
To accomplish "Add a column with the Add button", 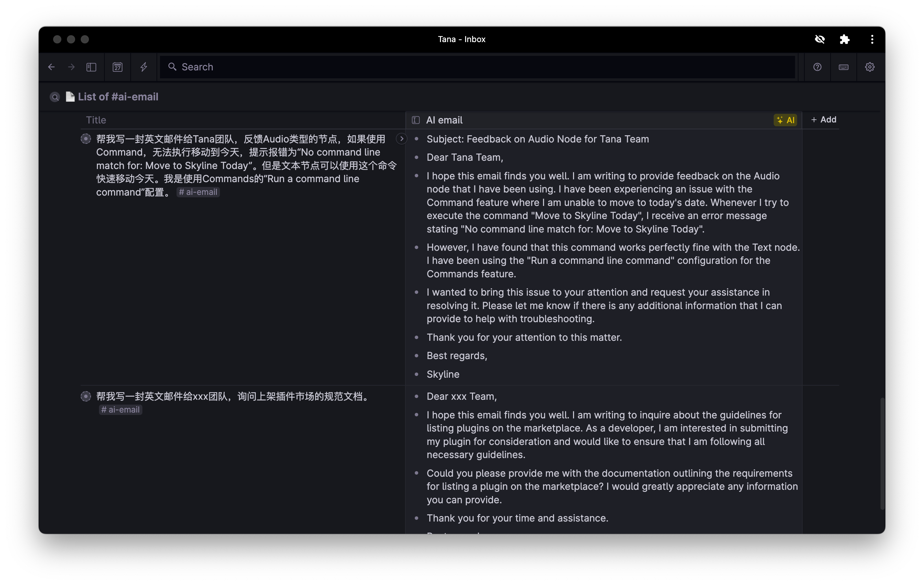I will [x=823, y=120].
